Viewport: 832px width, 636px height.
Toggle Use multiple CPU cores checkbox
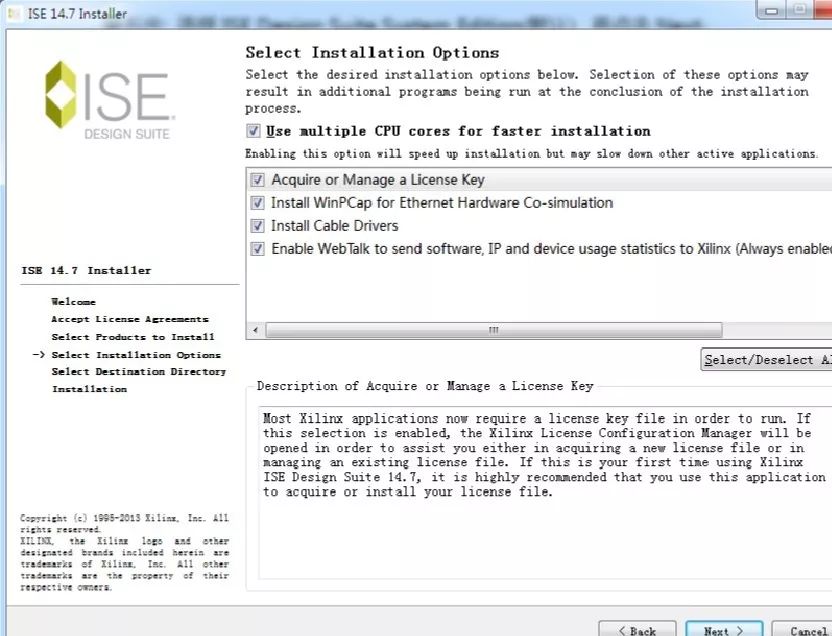point(254,130)
